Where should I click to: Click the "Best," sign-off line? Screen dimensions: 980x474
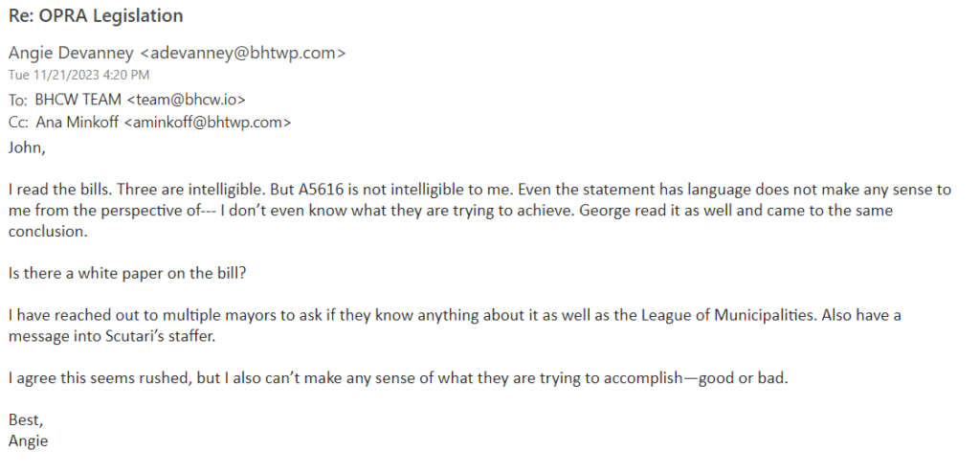pos(25,419)
